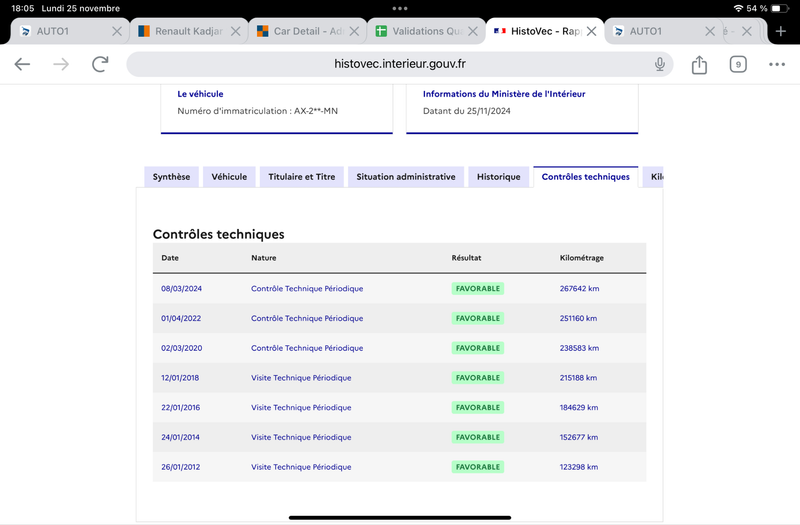This screenshot has height=525, width=800.
Task: Click the Résultat column header
Action: pyautogui.click(x=466, y=258)
